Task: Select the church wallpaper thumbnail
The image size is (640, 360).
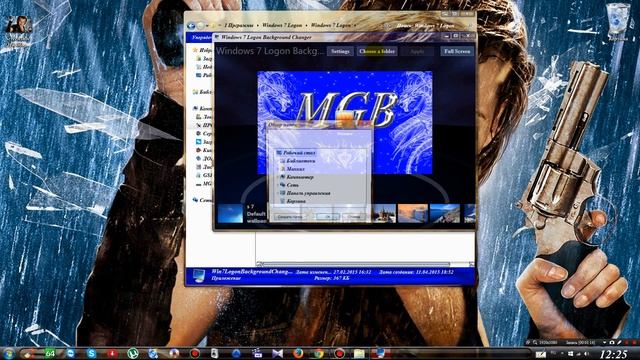Action: coord(384,213)
